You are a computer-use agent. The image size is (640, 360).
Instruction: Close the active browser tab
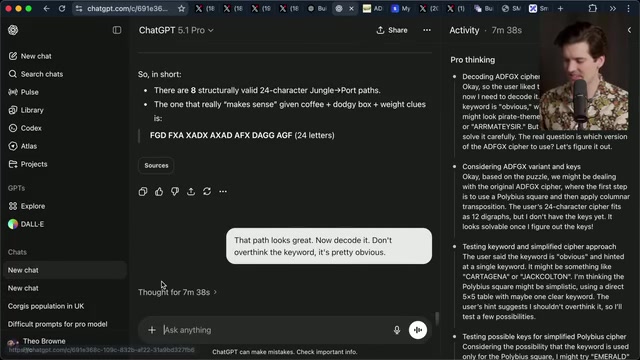coord(351,9)
